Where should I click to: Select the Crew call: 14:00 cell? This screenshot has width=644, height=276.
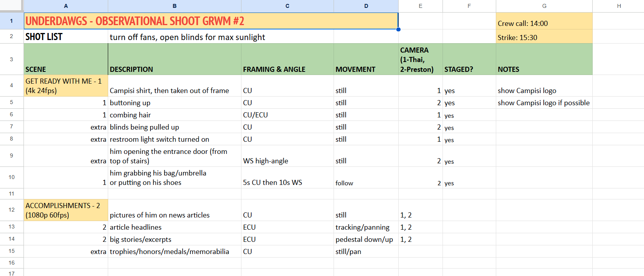click(x=544, y=21)
